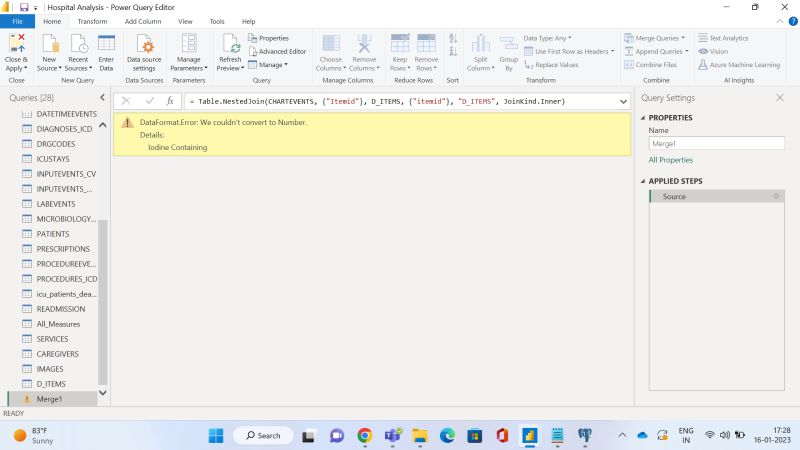This screenshot has width=800, height=450.
Task: Click Combine Files
Action: 651,65
